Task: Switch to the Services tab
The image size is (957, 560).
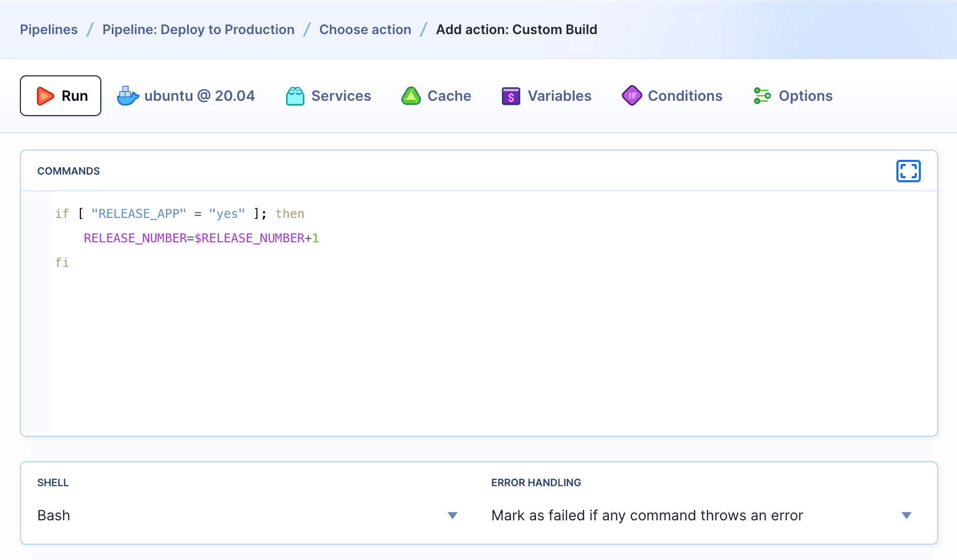Action: point(341,96)
